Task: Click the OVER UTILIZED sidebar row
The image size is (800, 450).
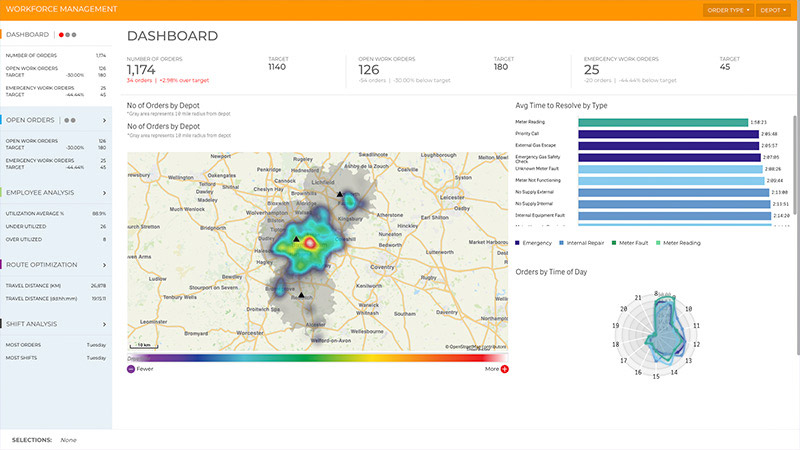Action: (56, 239)
